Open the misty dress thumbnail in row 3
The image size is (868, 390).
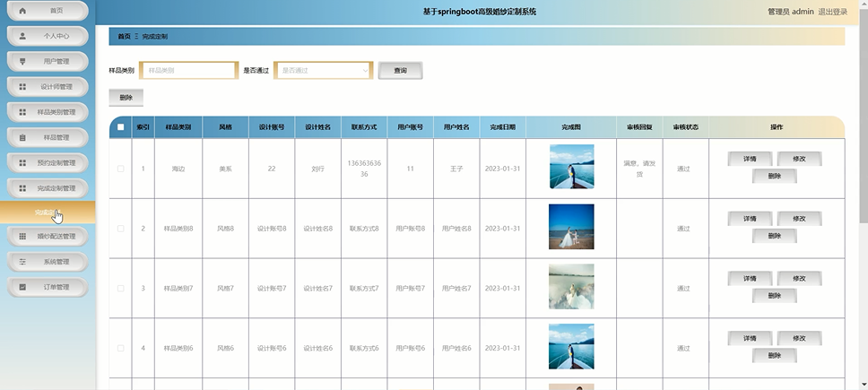[x=571, y=287]
